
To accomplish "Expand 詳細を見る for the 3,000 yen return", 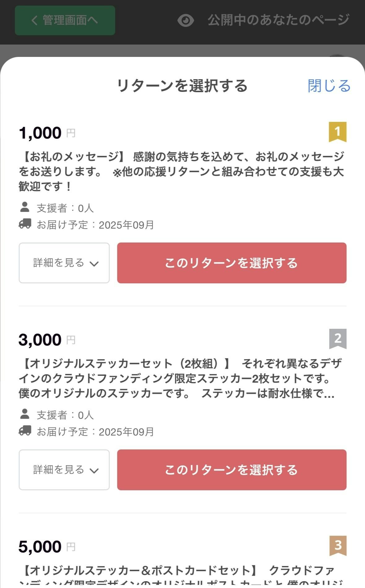I will (64, 470).
